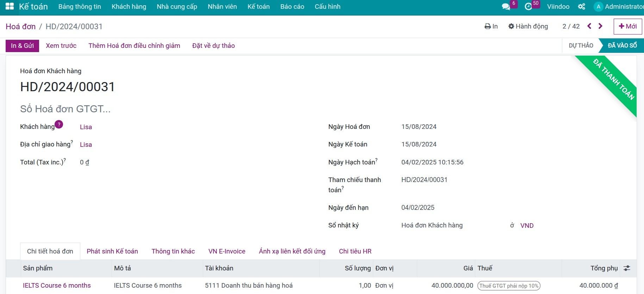
Task: Switch to Phát sinh Kế toán tab
Action: point(112,251)
